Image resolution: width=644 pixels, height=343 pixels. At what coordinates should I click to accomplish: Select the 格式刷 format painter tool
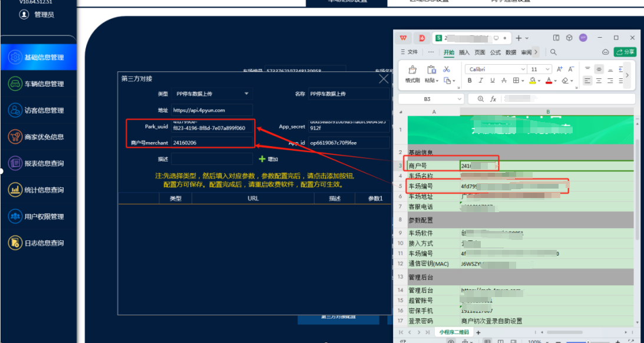[412, 74]
